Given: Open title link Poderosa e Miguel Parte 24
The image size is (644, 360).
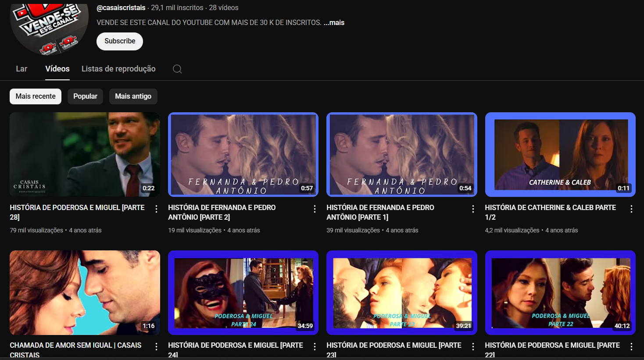Looking at the screenshot, I should [236, 350].
